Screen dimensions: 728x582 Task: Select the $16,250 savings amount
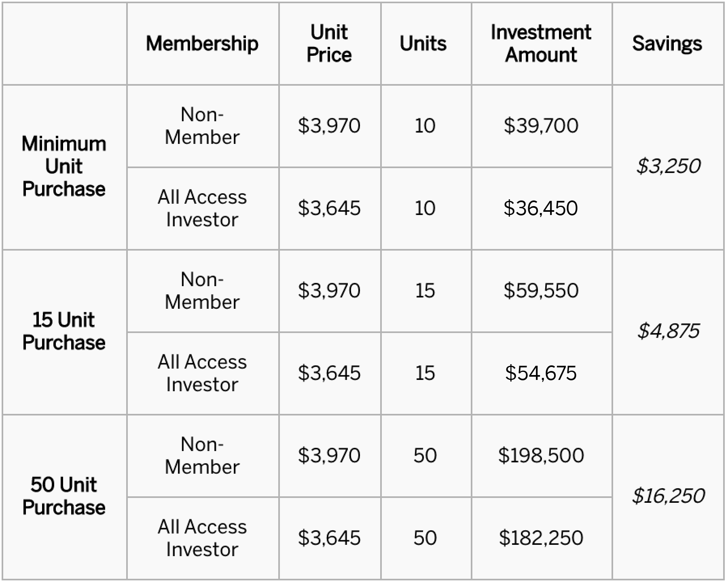(668, 496)
